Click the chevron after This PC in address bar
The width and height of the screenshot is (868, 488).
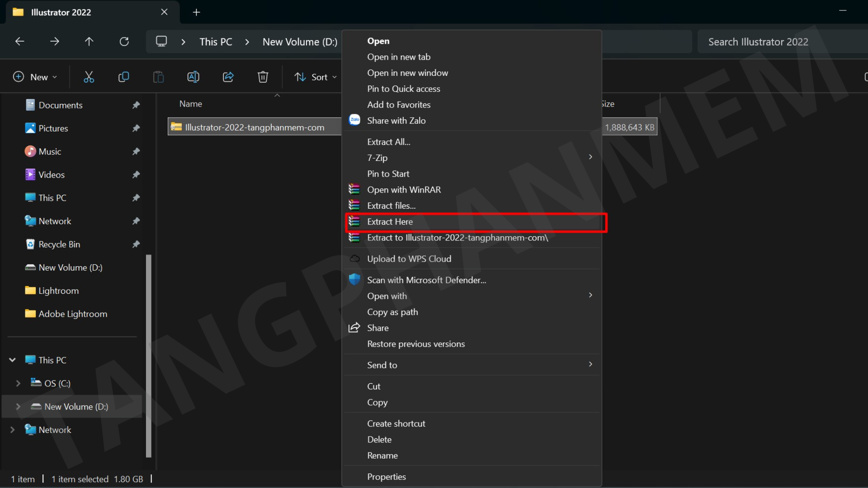pyautogui.click(x=247, y=42)
